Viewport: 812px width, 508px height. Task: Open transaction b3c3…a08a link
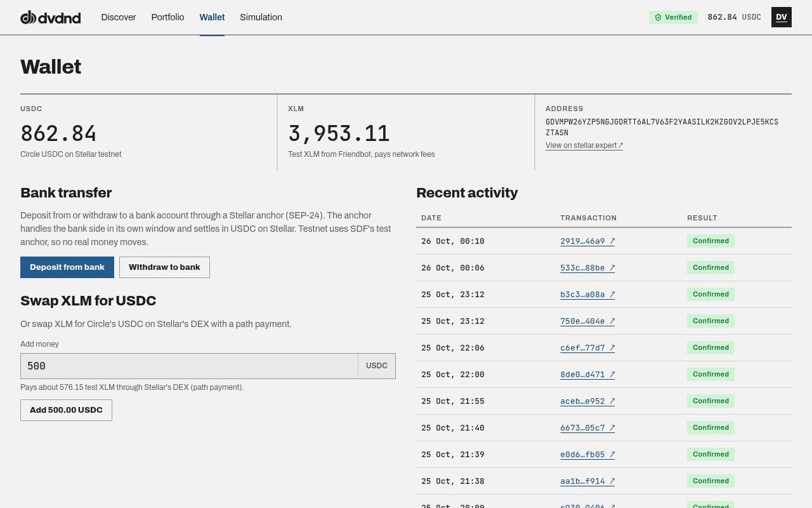587,295
